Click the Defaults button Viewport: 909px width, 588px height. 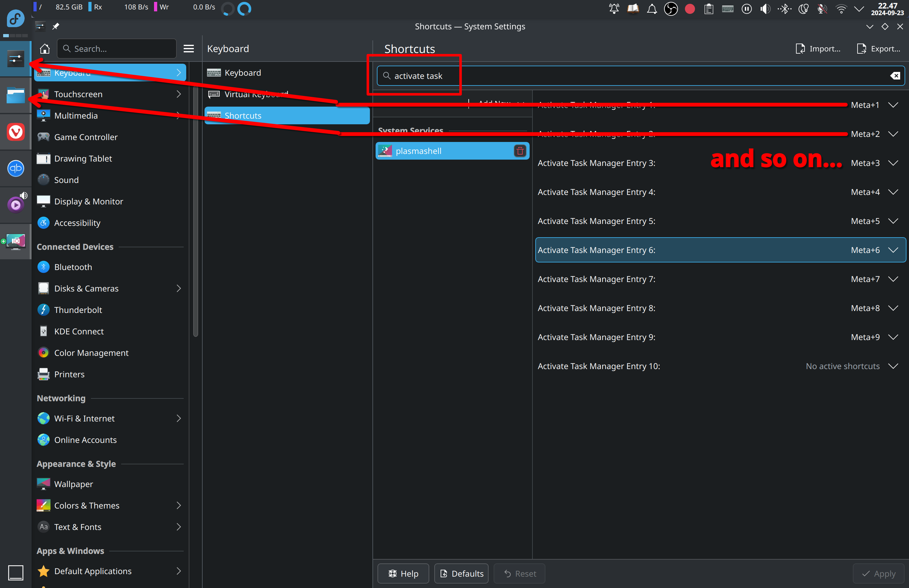[x=461, y=573]
